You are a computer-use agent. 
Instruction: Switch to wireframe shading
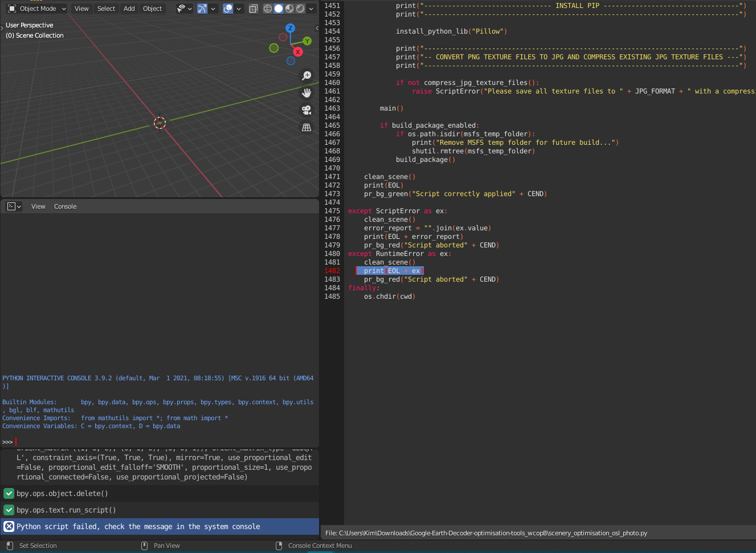pos(268,9)
